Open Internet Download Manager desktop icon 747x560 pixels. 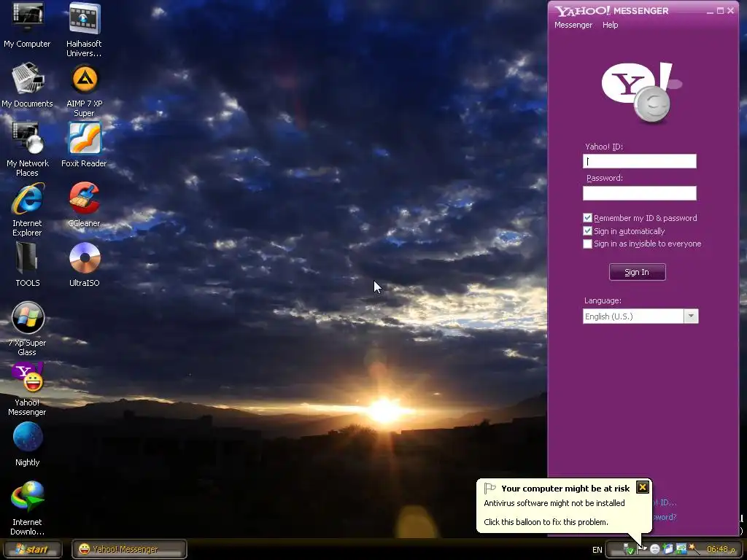click(x=27, y=508)
